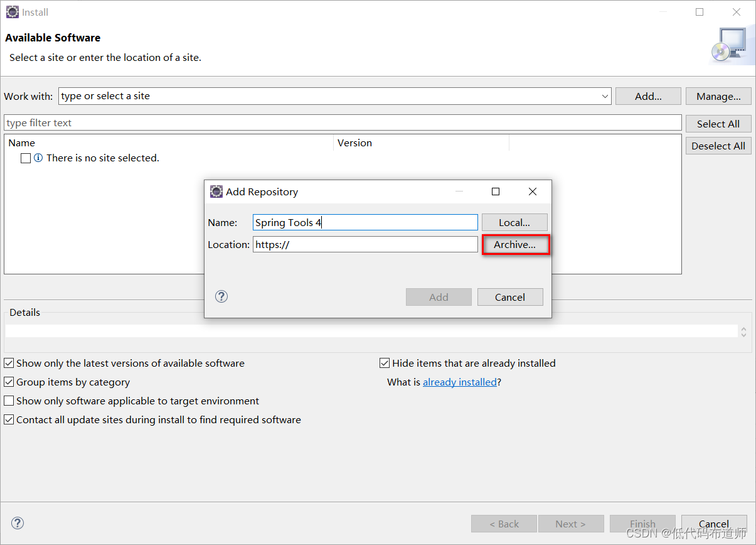Click the Name column header

pos(169,143)
